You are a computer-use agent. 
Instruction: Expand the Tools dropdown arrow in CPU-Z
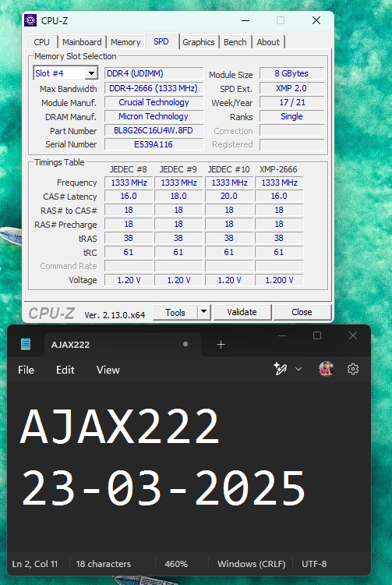point(204,311)
